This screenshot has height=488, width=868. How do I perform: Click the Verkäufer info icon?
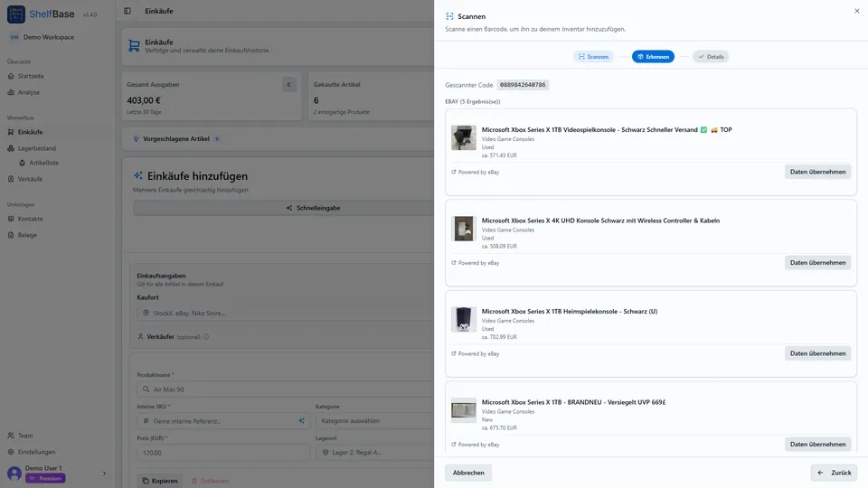click(206, 337)
